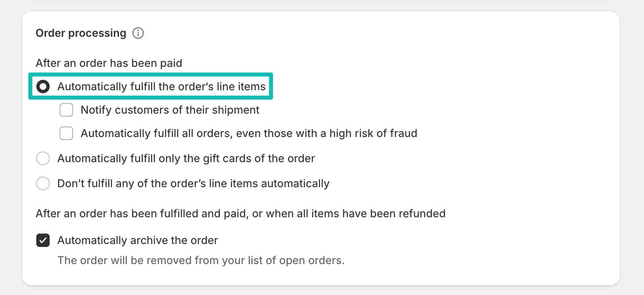Click the highlighted fulfill line items option
Viewport: 644px width, 295px height.
[x=162, y=86]
